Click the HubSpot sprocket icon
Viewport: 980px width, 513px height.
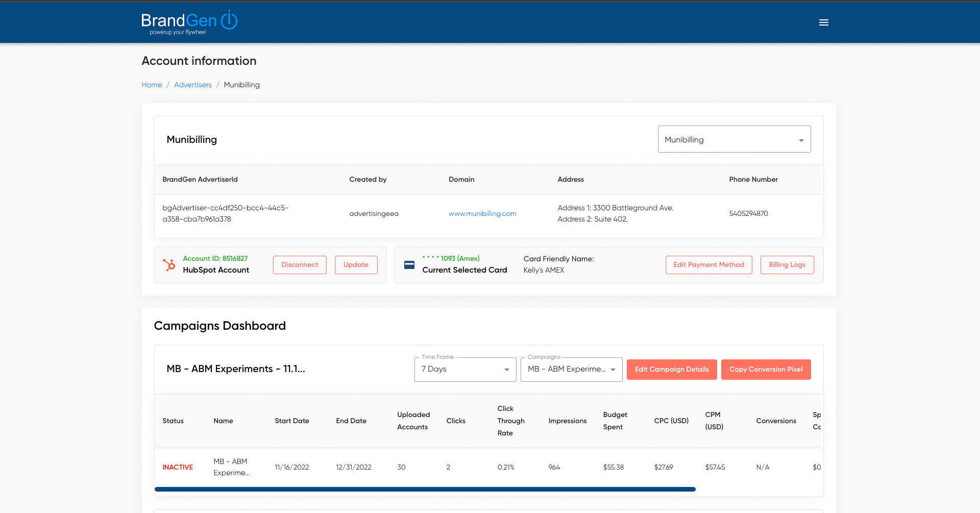(169, 265)
